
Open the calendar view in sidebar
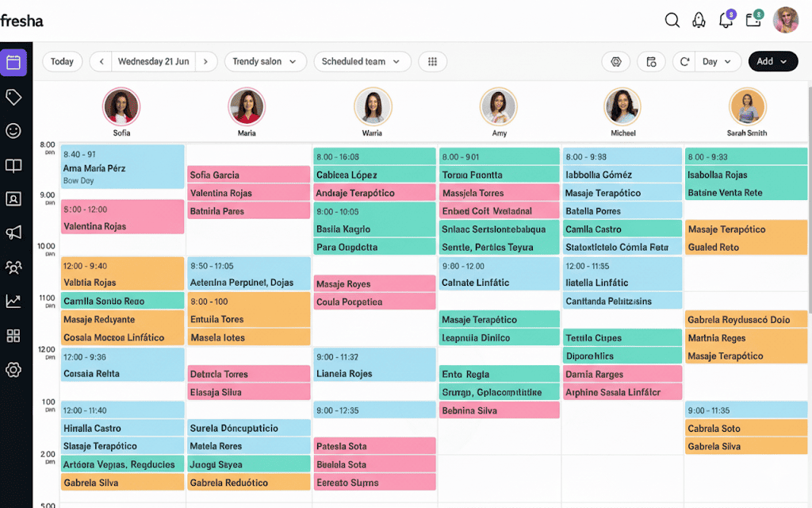tap(13, 63)
